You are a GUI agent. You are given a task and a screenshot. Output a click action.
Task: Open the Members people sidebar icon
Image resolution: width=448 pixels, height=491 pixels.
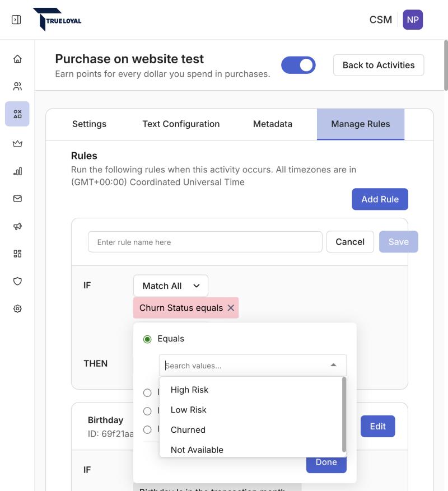point(17,86)
